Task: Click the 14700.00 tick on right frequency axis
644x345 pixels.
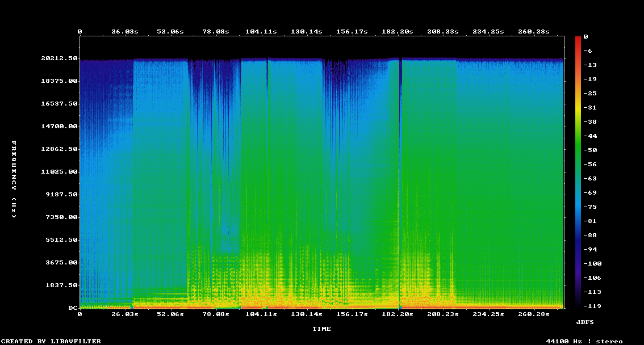Action: pyautogui.click(x=564, y=127)
